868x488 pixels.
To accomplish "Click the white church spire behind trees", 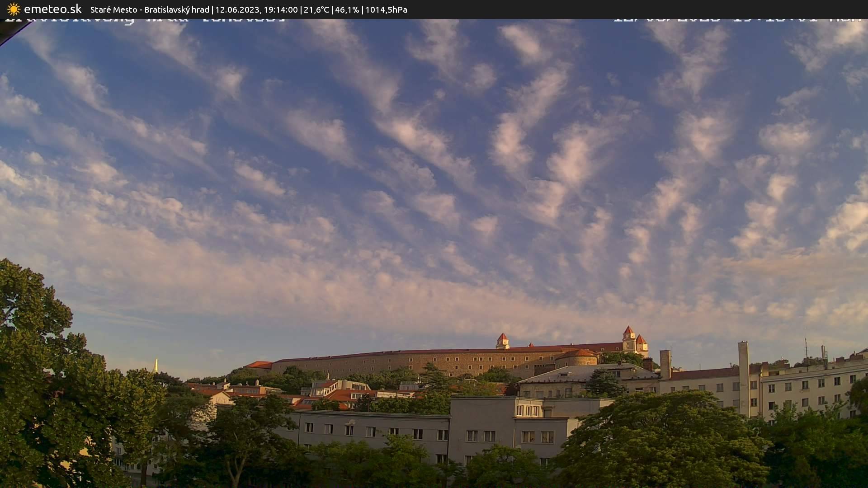I will point(156,366).
